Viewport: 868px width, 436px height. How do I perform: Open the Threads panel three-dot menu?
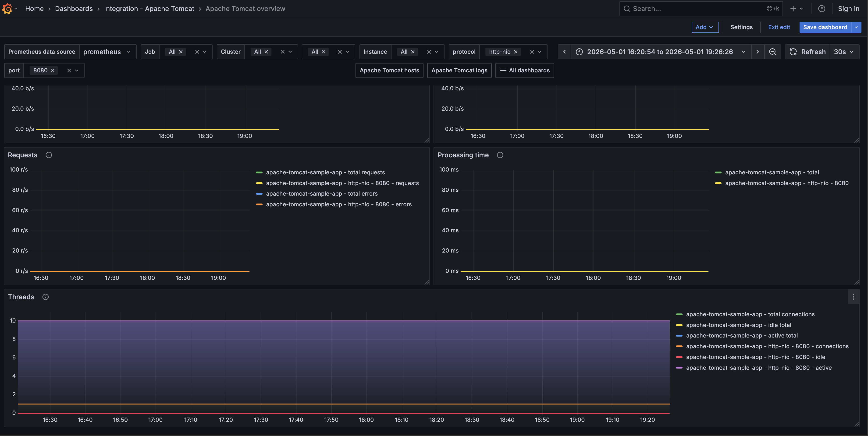click(x=853, y=297)
